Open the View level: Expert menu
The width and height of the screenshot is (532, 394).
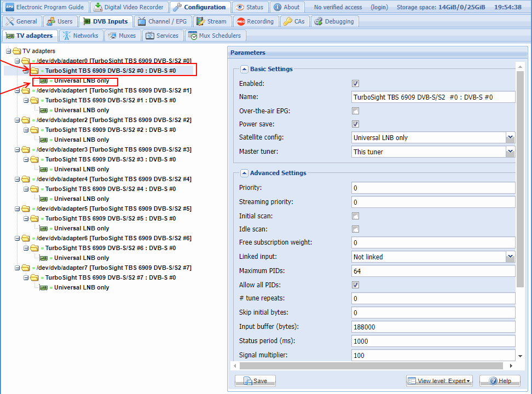440,381
